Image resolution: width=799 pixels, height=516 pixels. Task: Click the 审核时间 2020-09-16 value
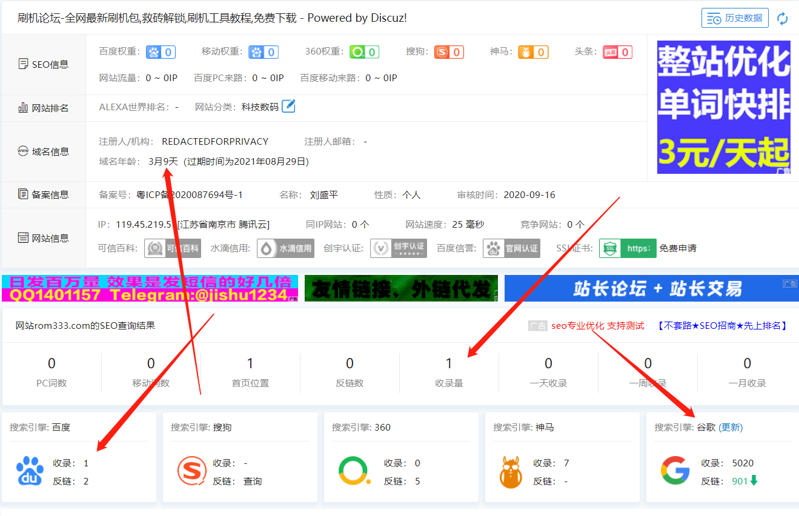click(529, 195)
